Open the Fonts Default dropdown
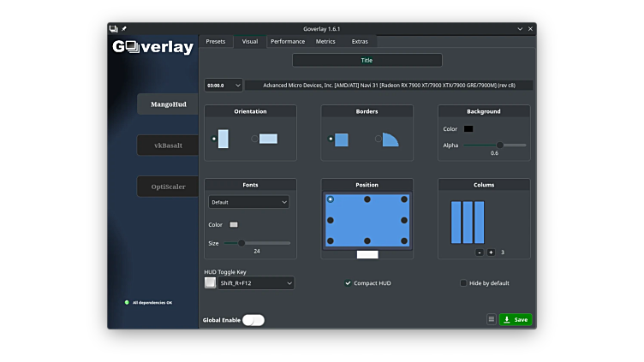The image size is (644, 362). pos(248,203)
